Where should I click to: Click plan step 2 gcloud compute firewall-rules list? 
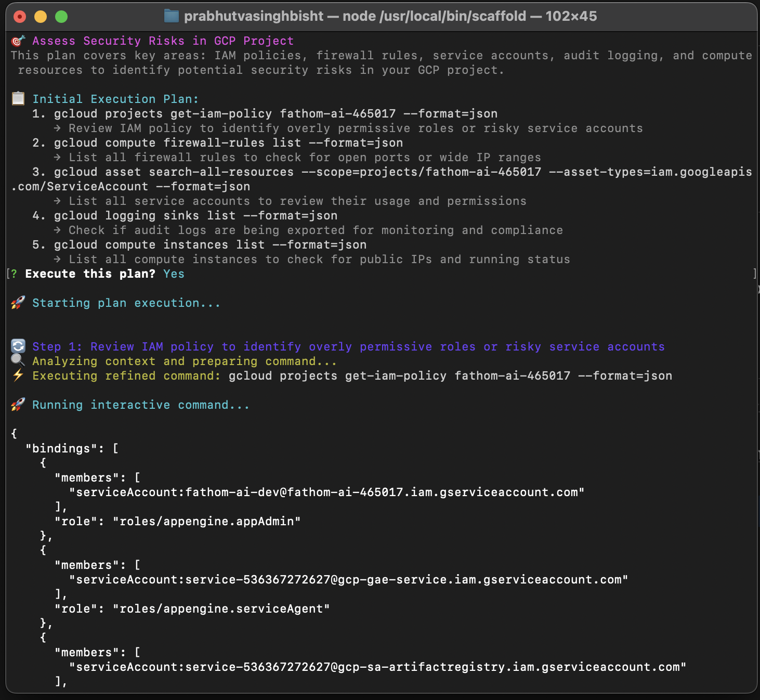(218, 142)
